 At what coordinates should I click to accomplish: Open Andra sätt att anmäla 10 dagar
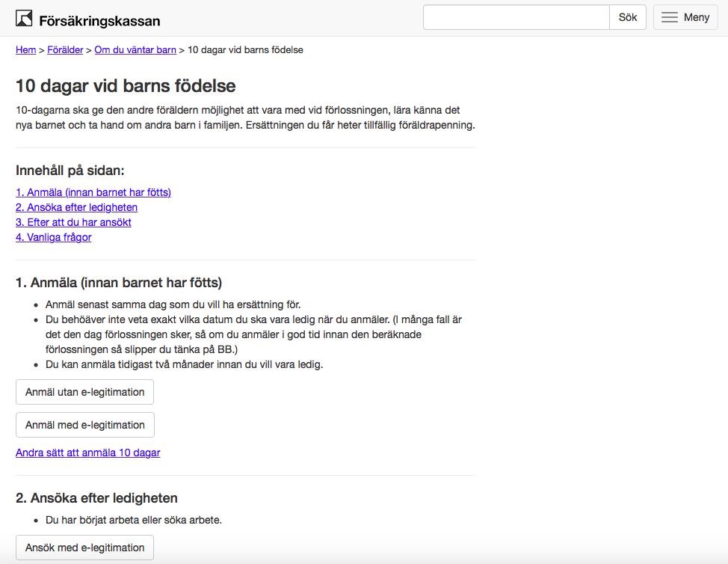88,453
